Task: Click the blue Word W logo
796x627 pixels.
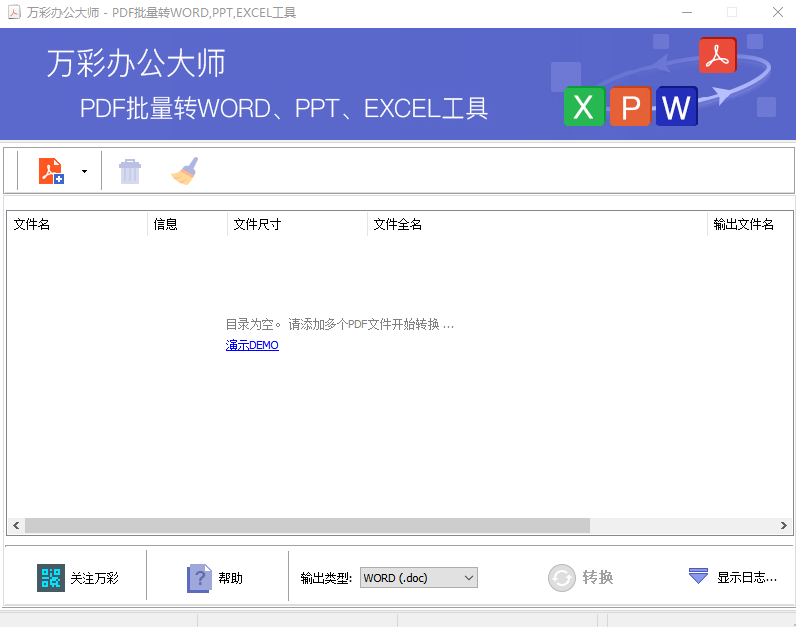Action: pos(677,107)
